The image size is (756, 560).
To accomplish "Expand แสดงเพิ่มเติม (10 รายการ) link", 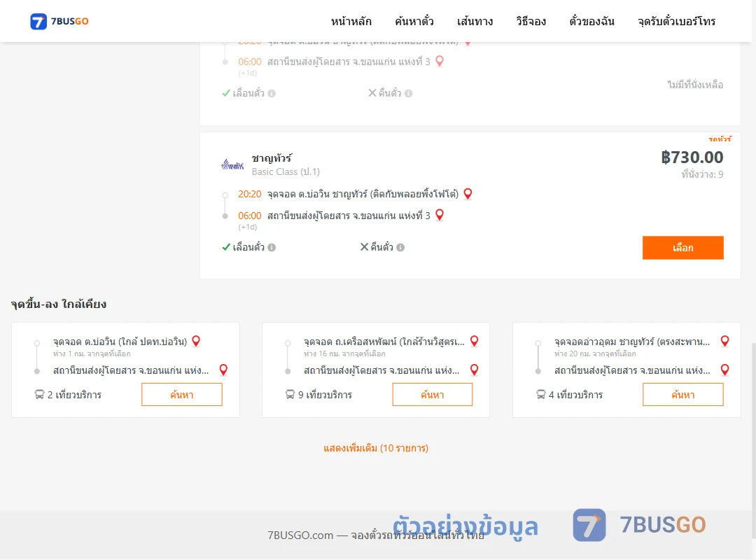I will [x=376, y=448].
